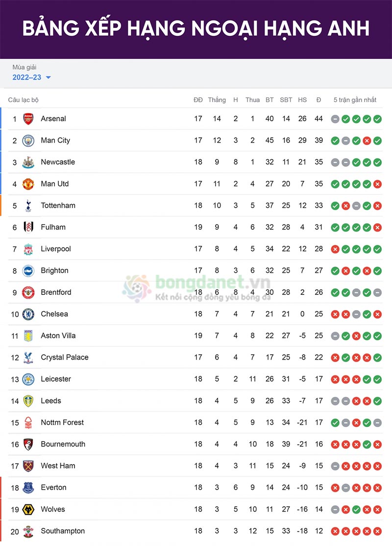
Task: Click Man City's red loss result icon
Action: point(367,141)
